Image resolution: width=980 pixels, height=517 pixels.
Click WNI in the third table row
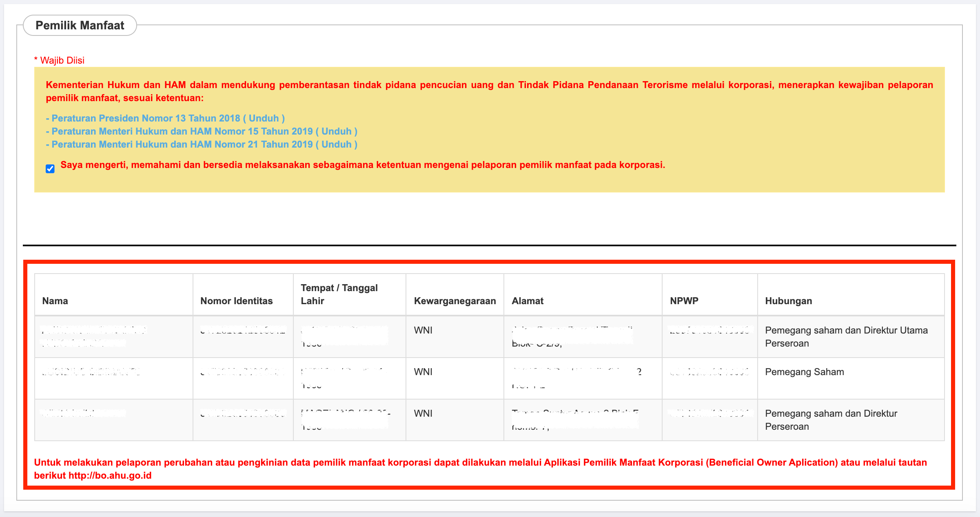tap(423, 413)
